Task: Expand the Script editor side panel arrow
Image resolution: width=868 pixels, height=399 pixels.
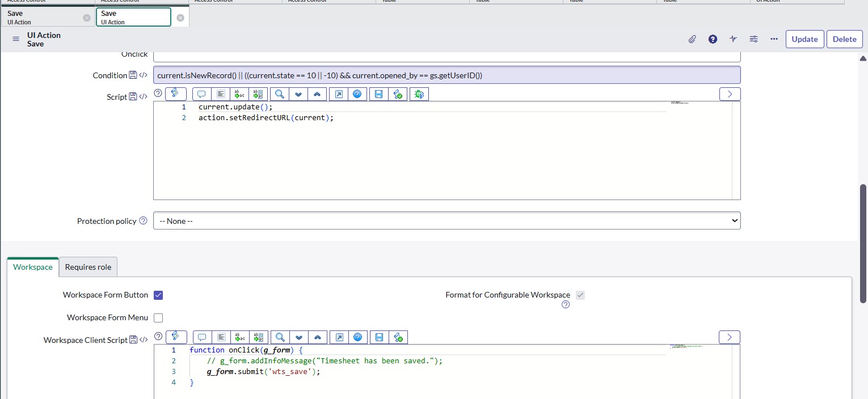Action: (x=730, y=94)
